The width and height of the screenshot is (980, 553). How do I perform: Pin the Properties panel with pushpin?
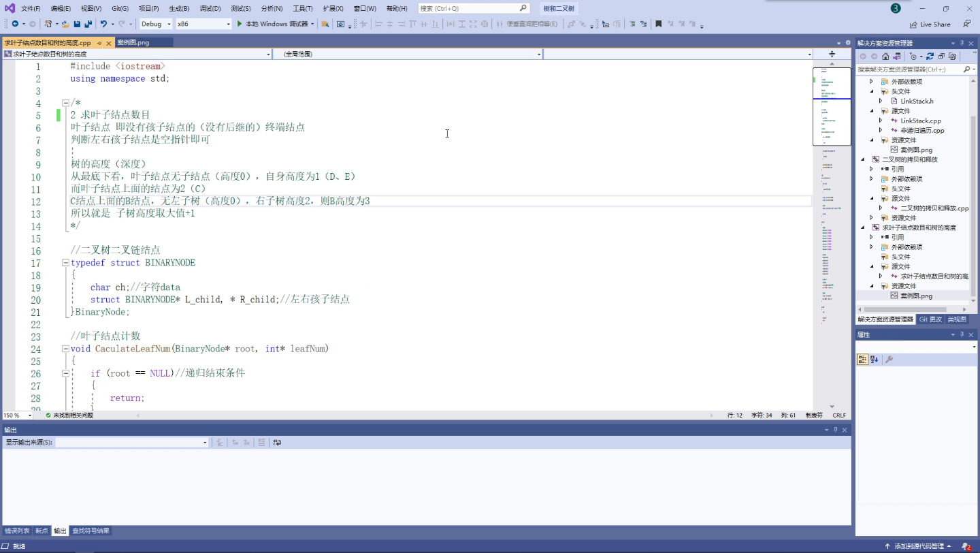pos(962,334)
